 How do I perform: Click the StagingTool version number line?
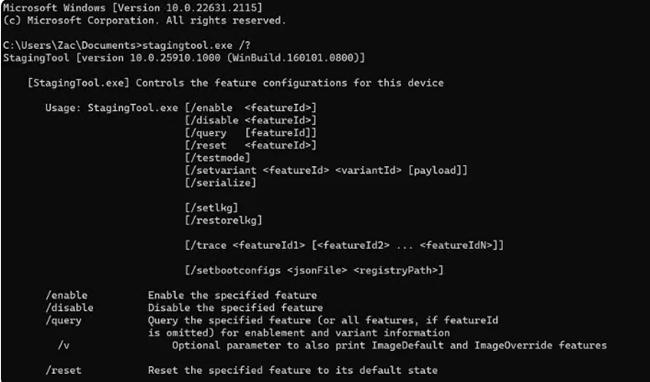tap(184, 57)
